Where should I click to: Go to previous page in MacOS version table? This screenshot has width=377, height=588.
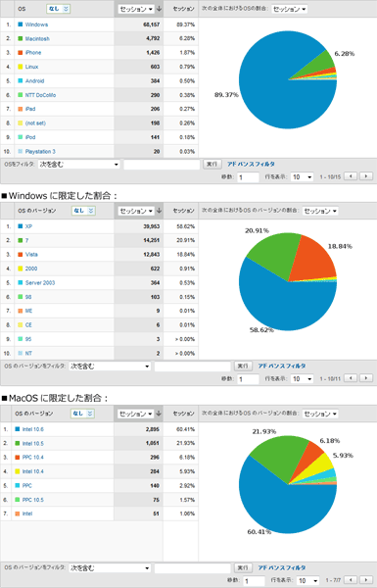click(x=351, y=580)
